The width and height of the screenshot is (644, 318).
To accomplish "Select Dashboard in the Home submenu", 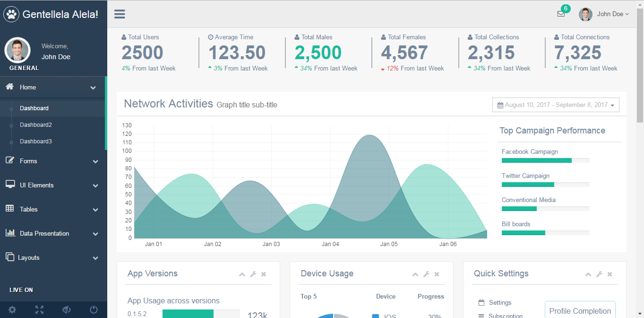I will [x=34, y=108].
